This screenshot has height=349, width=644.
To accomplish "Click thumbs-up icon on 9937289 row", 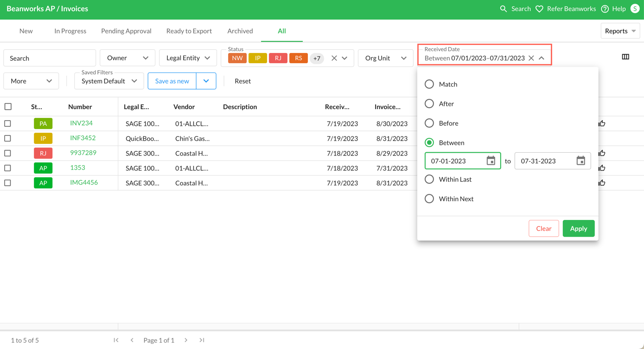I will (x=602, y=153).
